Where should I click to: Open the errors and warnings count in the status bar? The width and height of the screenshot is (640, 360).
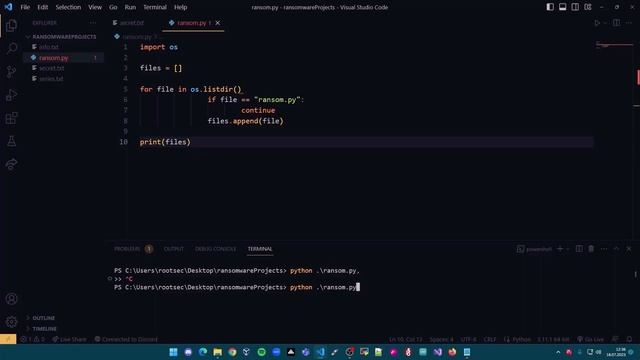coord(32,339)
